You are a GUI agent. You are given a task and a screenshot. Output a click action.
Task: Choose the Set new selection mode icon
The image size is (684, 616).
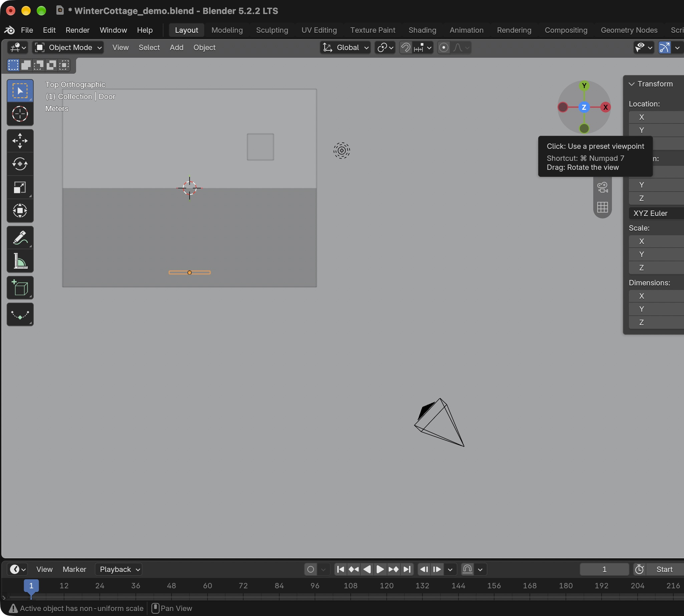point(13,65)
